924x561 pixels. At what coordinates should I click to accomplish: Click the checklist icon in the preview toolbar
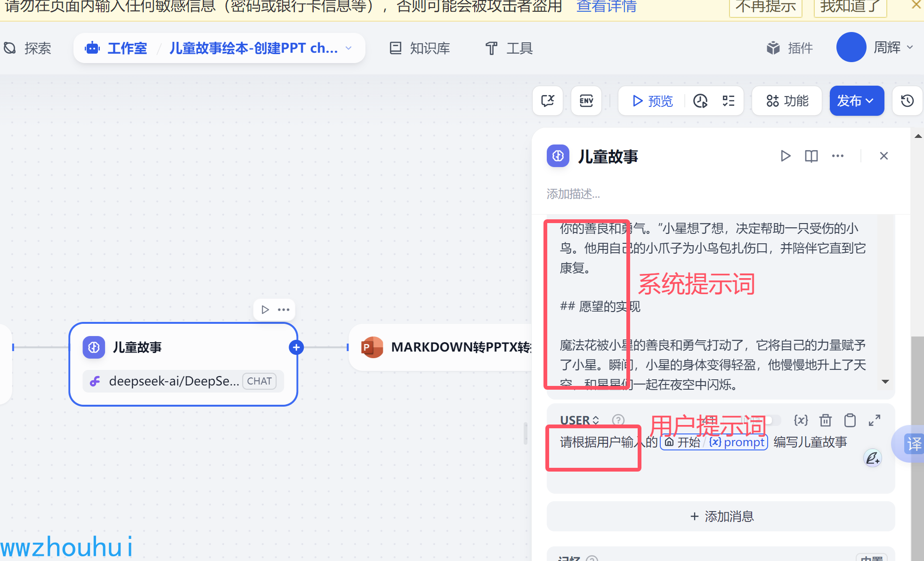click(x=728, y=101)
